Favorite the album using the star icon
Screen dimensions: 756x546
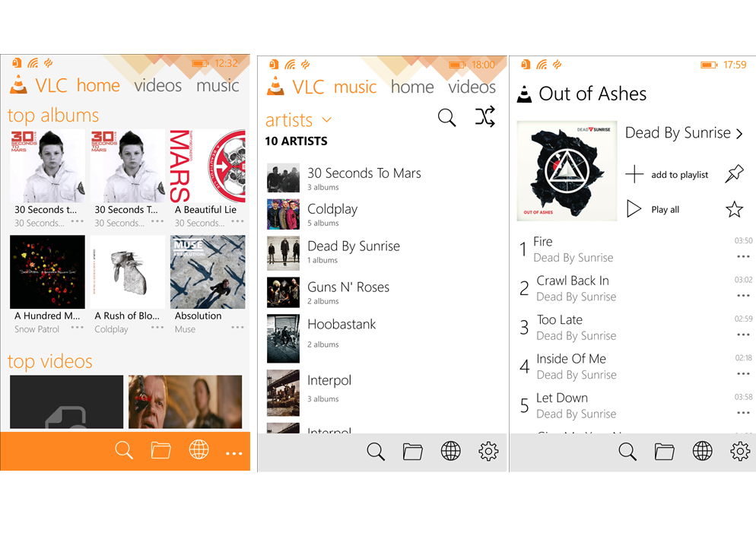[x=734, y=209]
